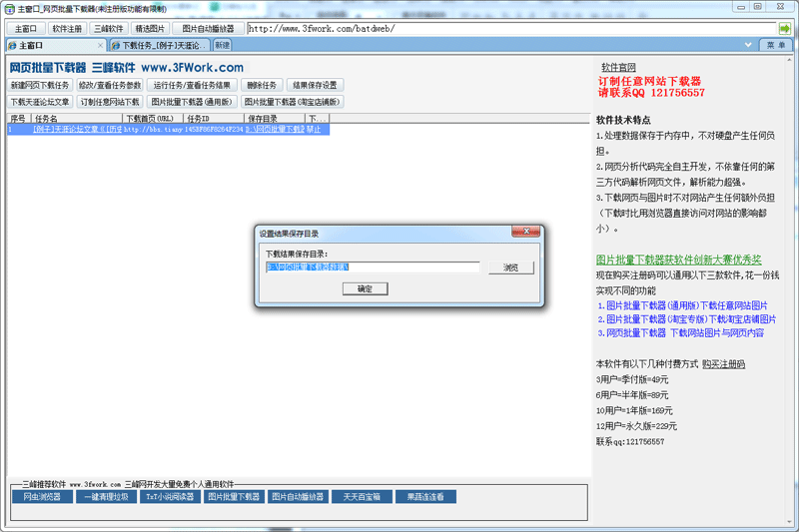
Task: Click the 任务名 column header
Action: [x=77, y=118]
